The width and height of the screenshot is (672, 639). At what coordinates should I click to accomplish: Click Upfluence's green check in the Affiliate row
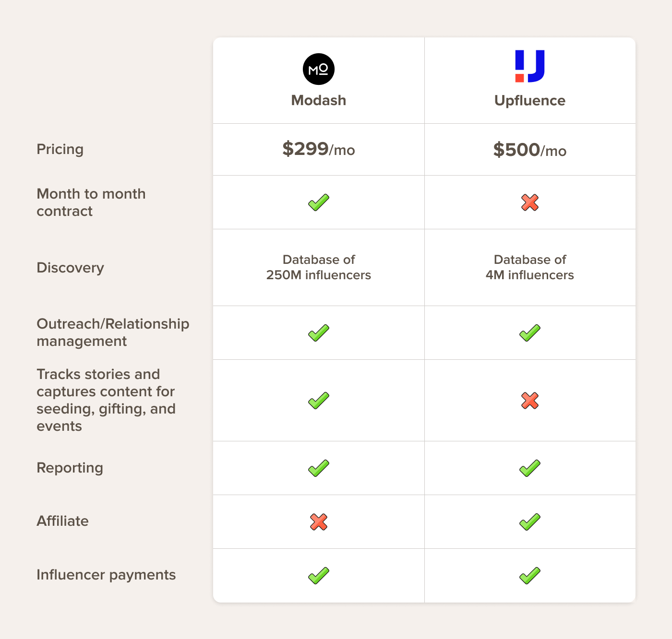tap(530, 522)
